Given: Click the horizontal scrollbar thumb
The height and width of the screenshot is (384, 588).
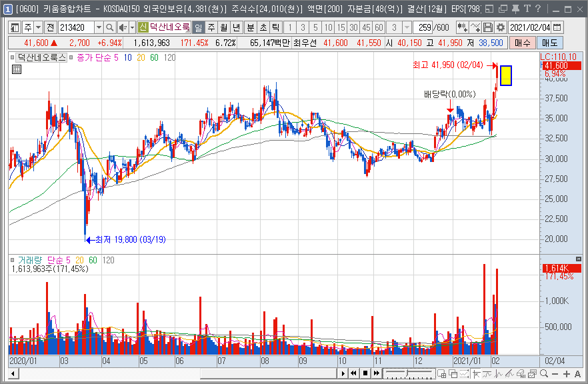Looking at the screenshot, I should (x=269, y=373).
